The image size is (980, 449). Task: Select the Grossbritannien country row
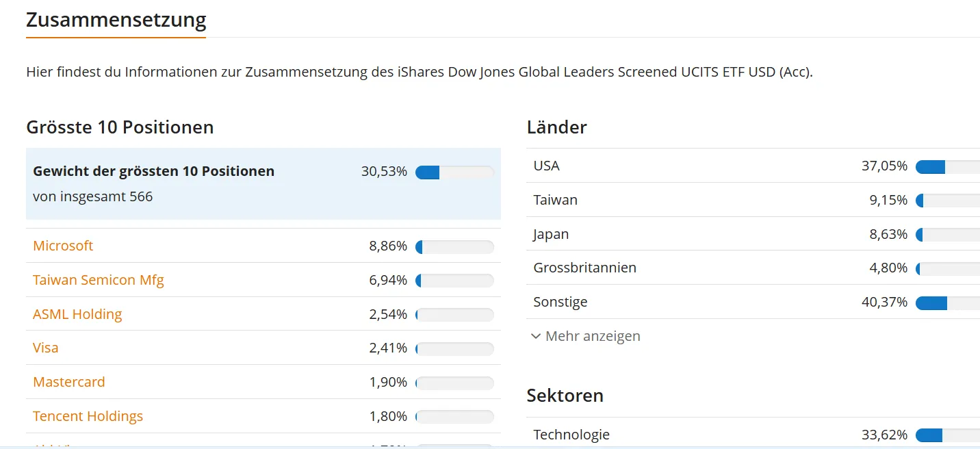pos(585,268)
